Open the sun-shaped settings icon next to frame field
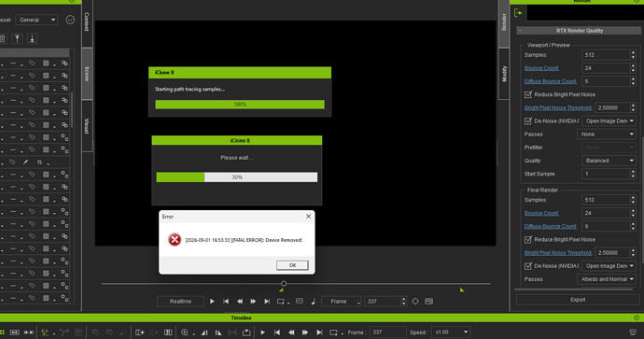 [x=415, y=302]
